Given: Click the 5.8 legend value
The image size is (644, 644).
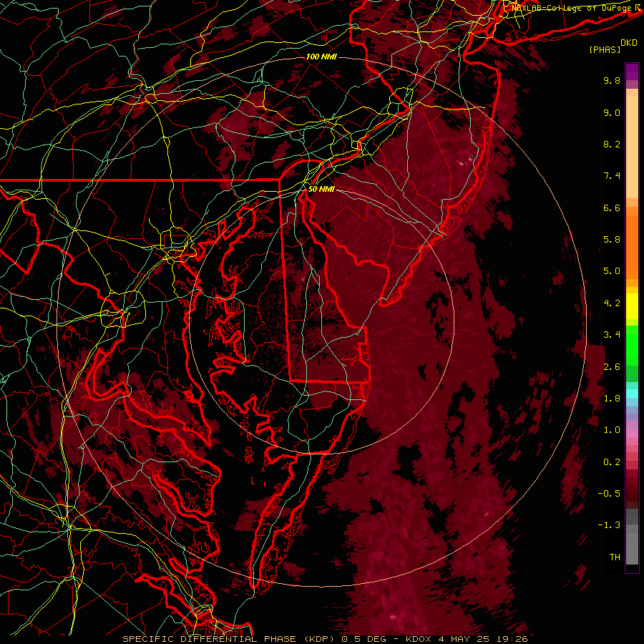Looking at the screenshot, I should click(x=612, y=240).
